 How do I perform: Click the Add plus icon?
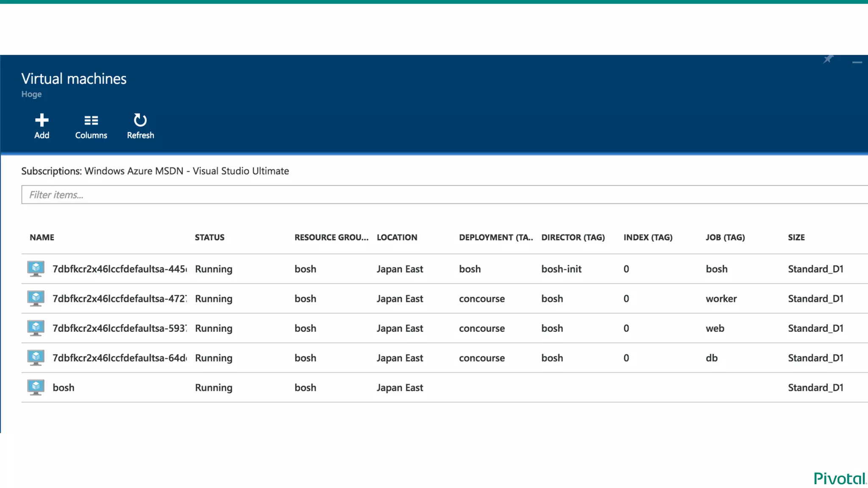42,120
